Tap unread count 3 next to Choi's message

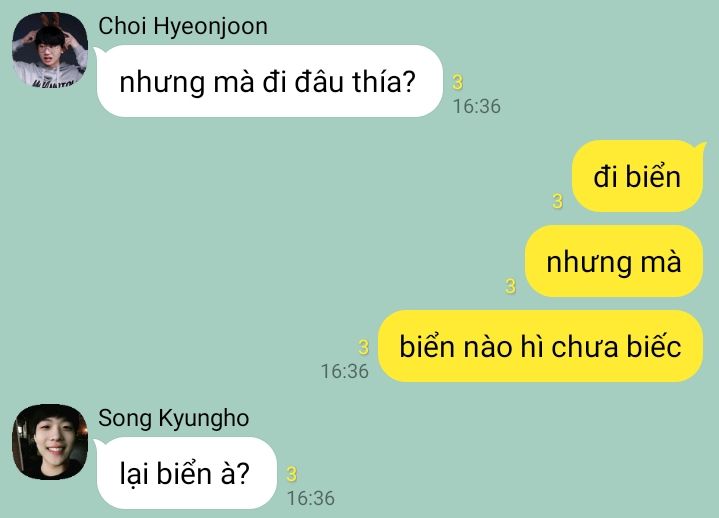coord(458,83)
